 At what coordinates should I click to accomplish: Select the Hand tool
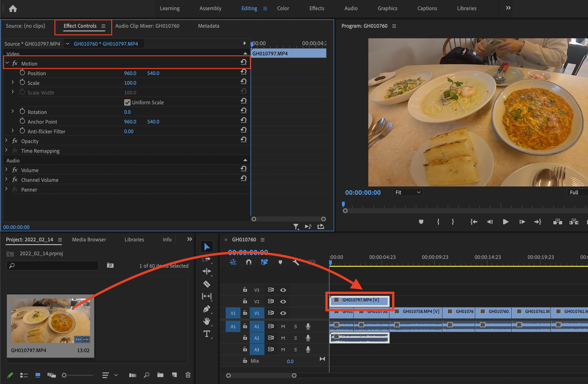point(207,321)
